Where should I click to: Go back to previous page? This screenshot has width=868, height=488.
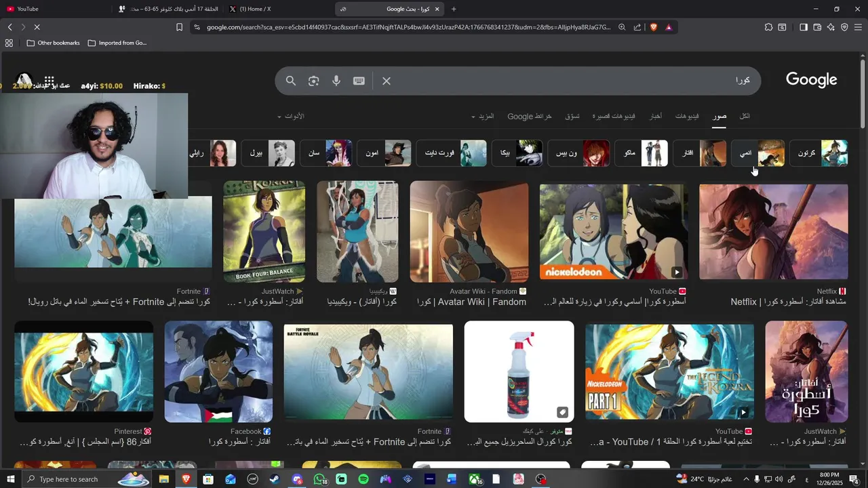point(9,27)
